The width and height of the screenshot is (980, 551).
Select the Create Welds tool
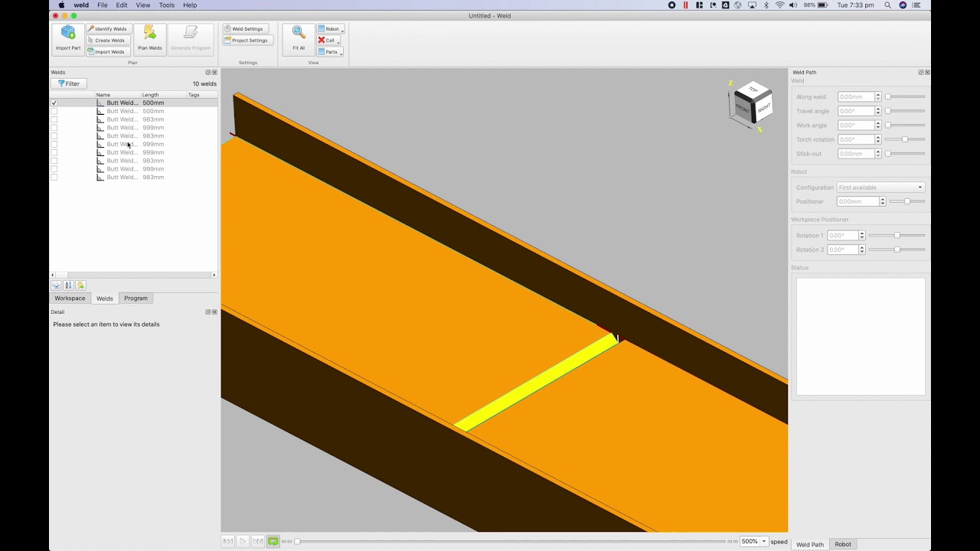click(x=107, y=41)
